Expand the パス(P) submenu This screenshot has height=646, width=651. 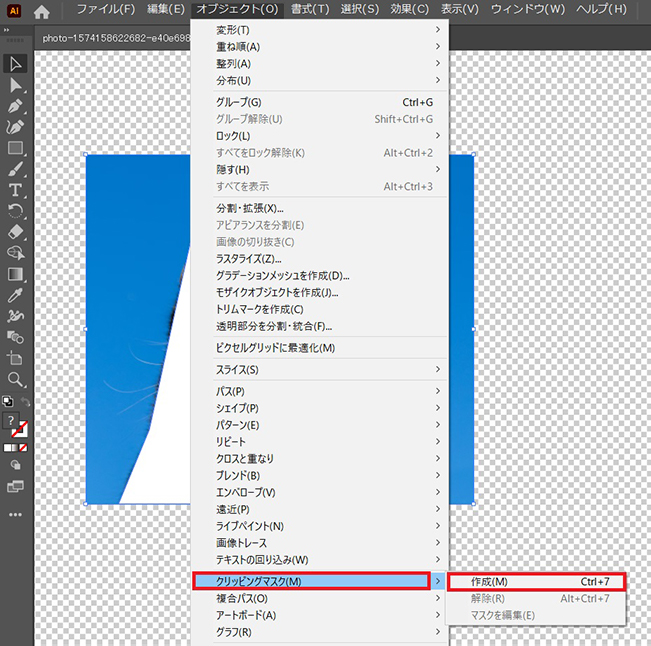point(320,391)
